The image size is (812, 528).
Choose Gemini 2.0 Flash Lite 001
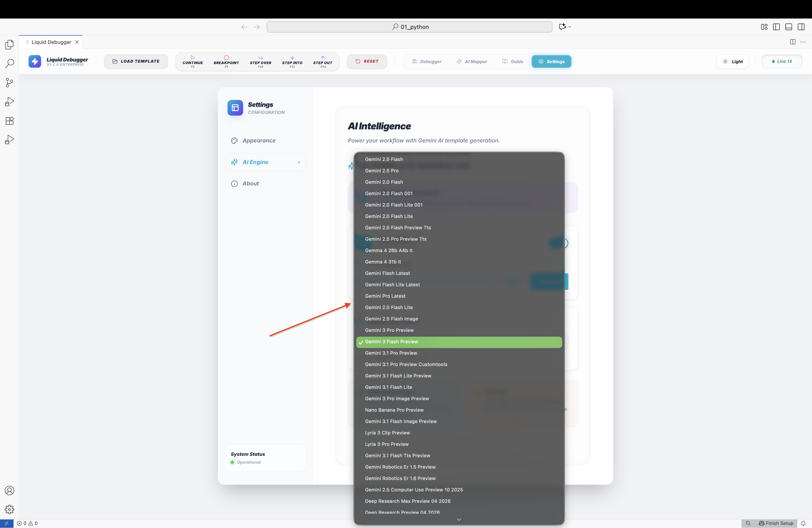pos(459,205)
